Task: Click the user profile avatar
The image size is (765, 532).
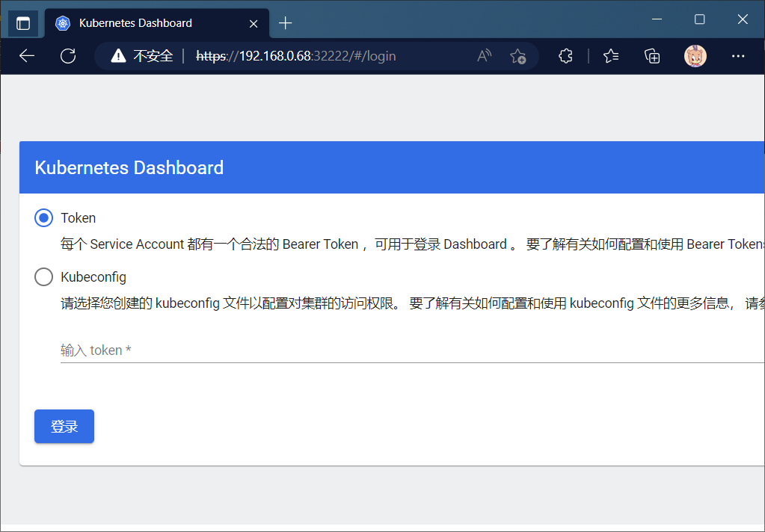Action: tap(695, 56)
